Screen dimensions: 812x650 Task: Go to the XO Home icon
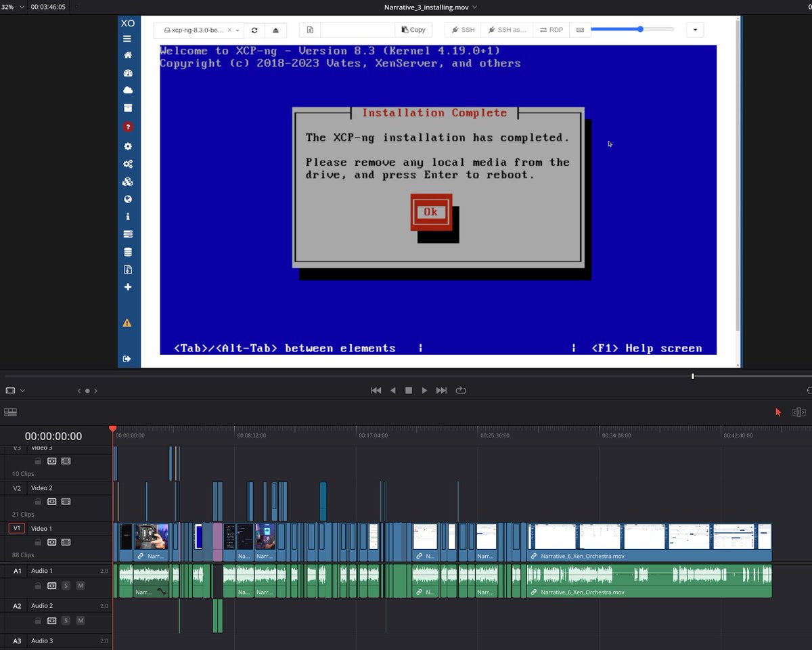tap(128, 55)
